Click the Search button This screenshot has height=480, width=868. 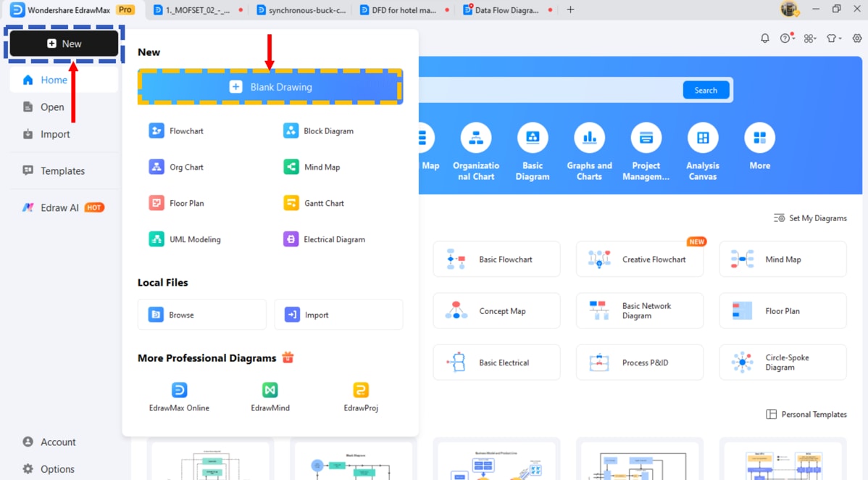706,90
